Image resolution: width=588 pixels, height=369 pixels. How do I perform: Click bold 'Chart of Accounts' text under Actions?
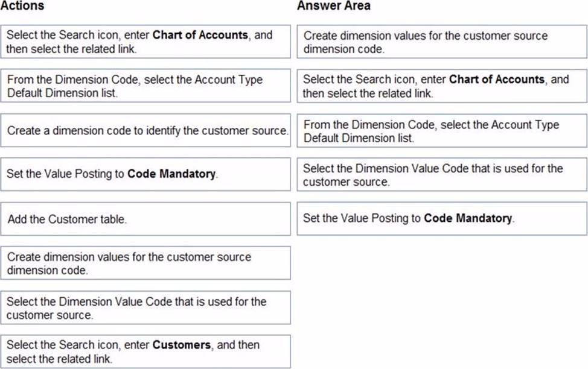[x=201, y=35]
